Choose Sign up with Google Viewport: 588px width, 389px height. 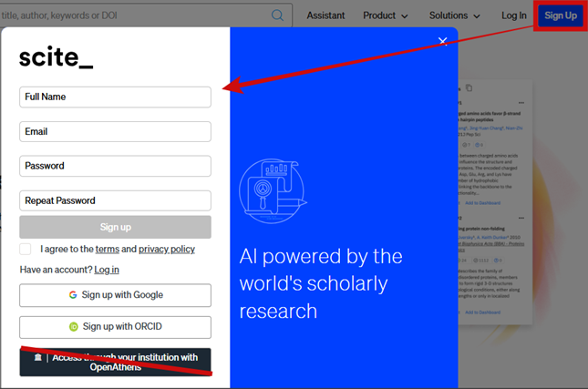click(x=115, y=295)
